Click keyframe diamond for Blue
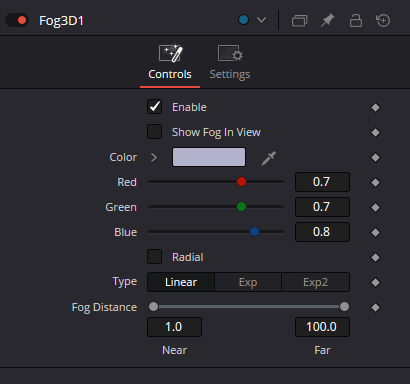This screenshot has width=410, height=384. coord(375,232)
